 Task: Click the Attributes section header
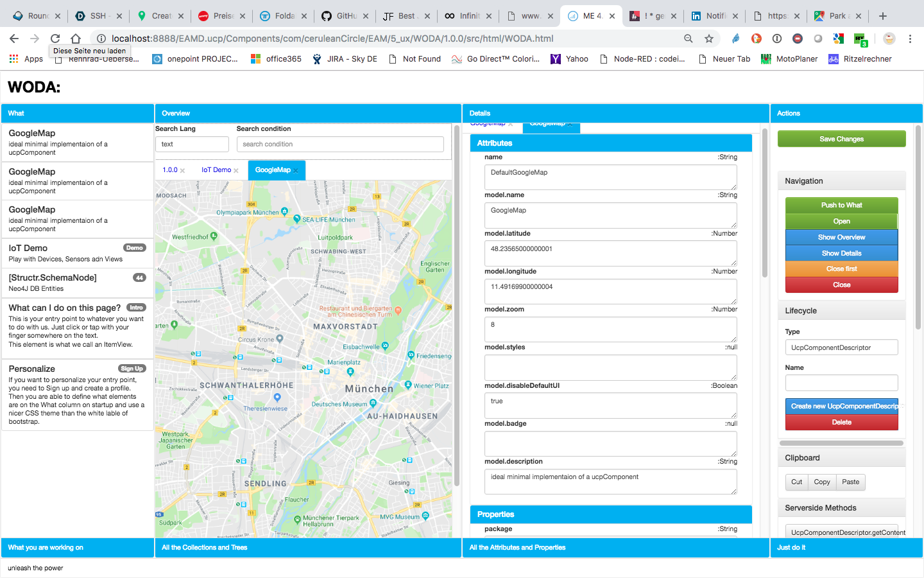[x=610, y=143]
